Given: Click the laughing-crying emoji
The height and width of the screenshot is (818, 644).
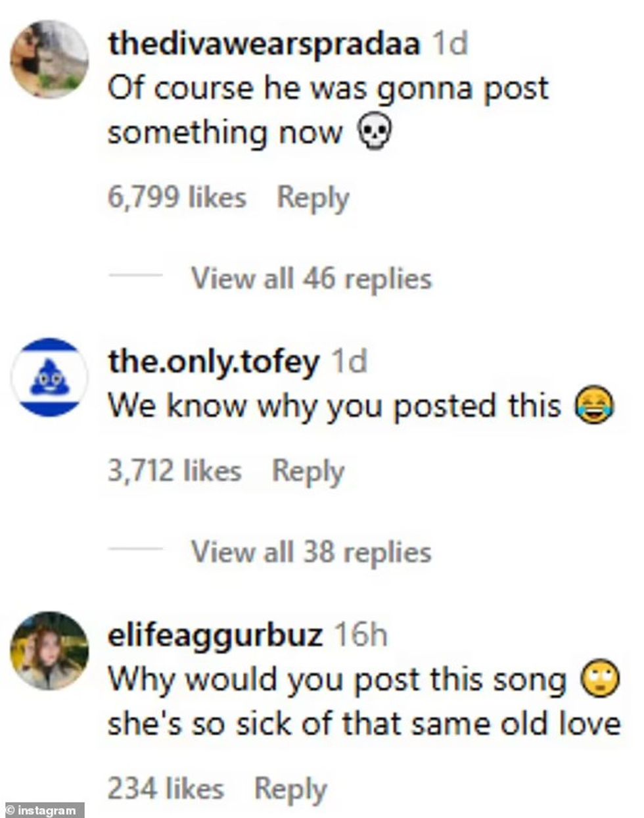Looking at the screenshot, I should click(594, 406).
